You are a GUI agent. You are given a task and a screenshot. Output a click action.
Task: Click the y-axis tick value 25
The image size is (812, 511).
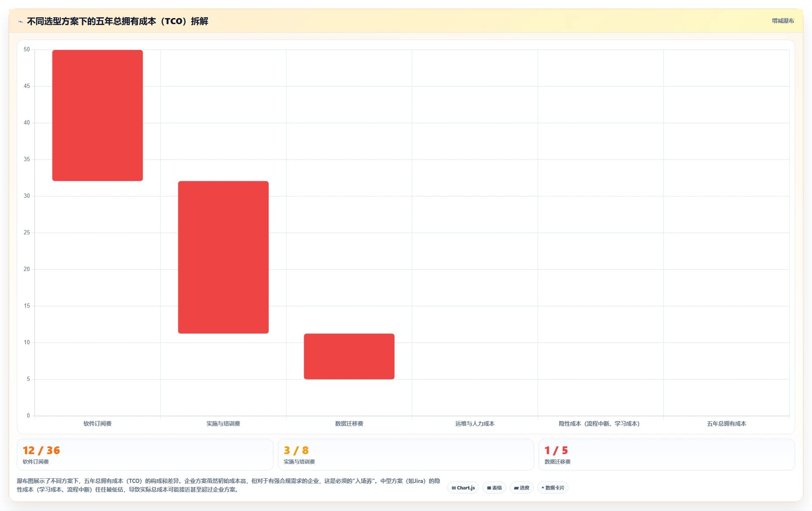coord(27,233)
